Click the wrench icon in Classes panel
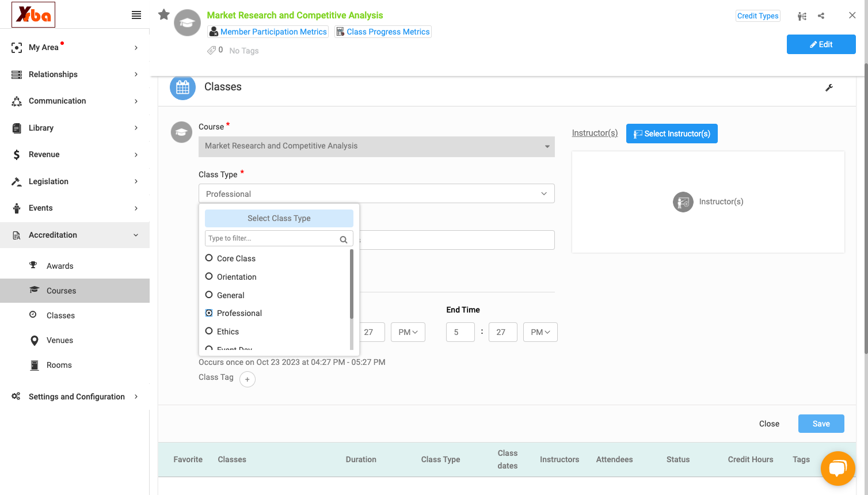 829,87
